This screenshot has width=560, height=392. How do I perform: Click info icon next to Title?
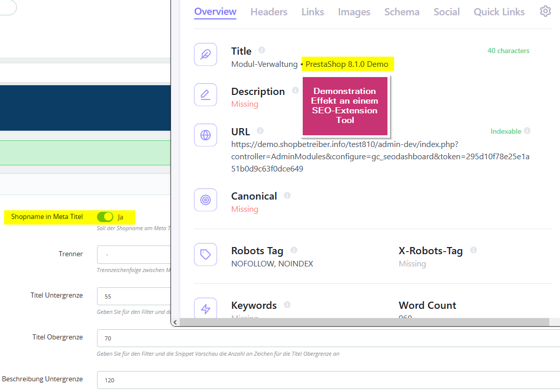click(262, 50)
